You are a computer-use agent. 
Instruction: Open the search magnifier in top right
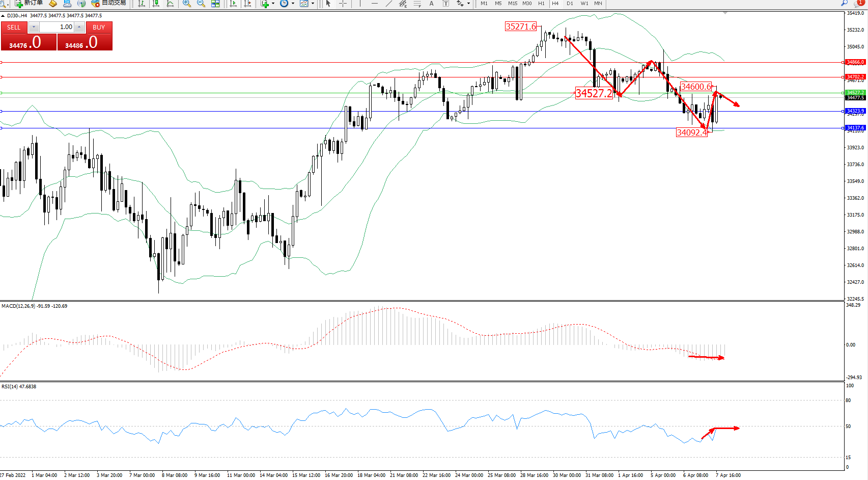[x=844, y=3]
